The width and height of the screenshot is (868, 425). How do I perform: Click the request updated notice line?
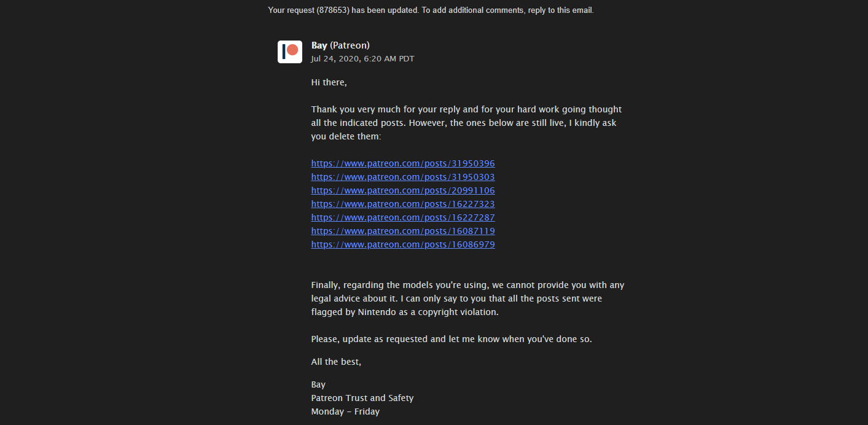(x=431, y=10)
